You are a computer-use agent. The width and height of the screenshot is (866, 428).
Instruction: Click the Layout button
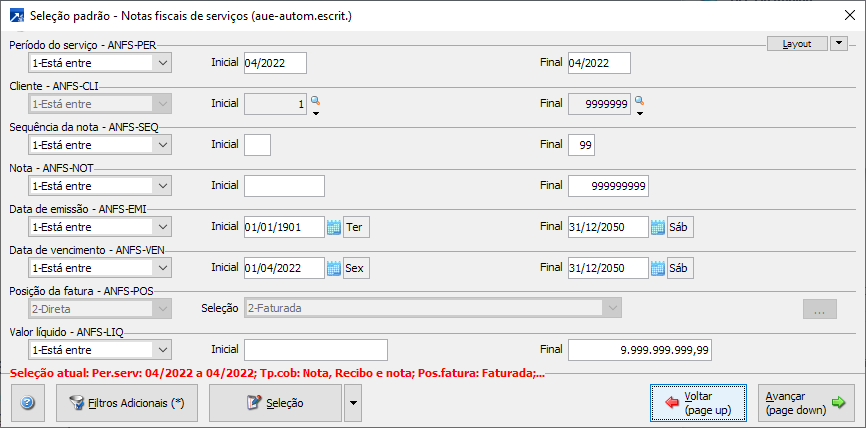798,44
